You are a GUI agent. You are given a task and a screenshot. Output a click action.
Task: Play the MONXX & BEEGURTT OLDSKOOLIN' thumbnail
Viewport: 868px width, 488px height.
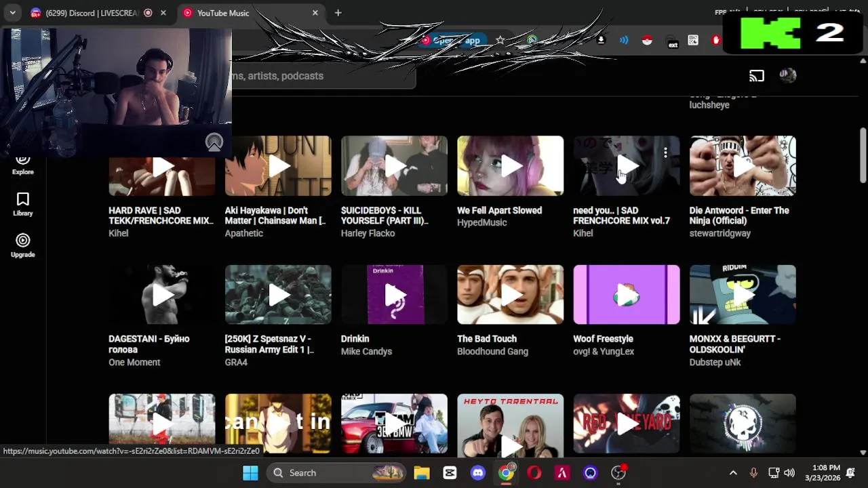[743, 295]
